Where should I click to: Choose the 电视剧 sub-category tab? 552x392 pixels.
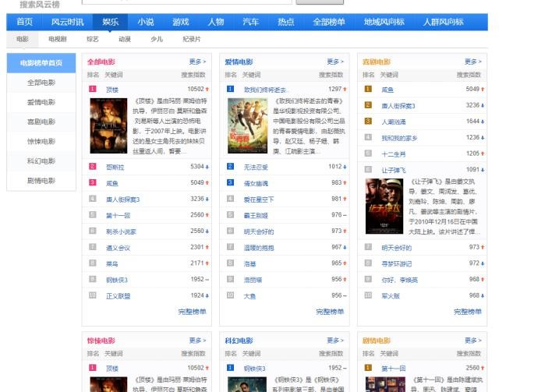pos(58,39)
